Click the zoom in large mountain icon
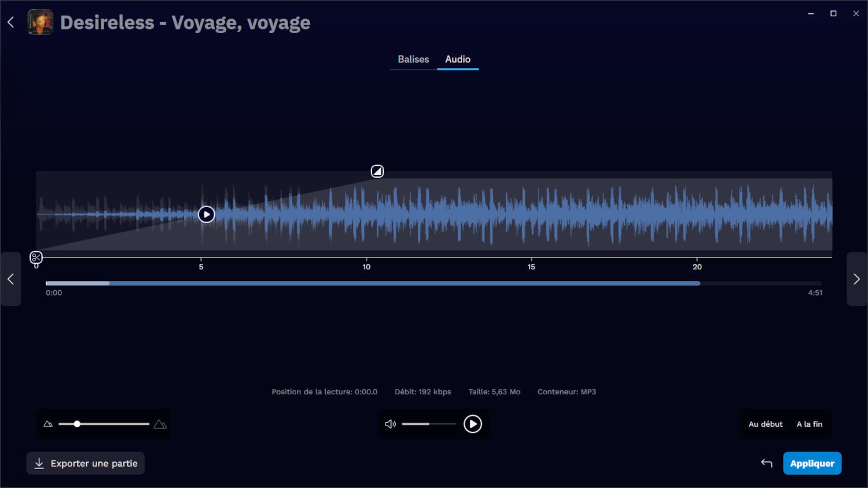The height and width of the screenshot is (488, 868). [160, 424]
